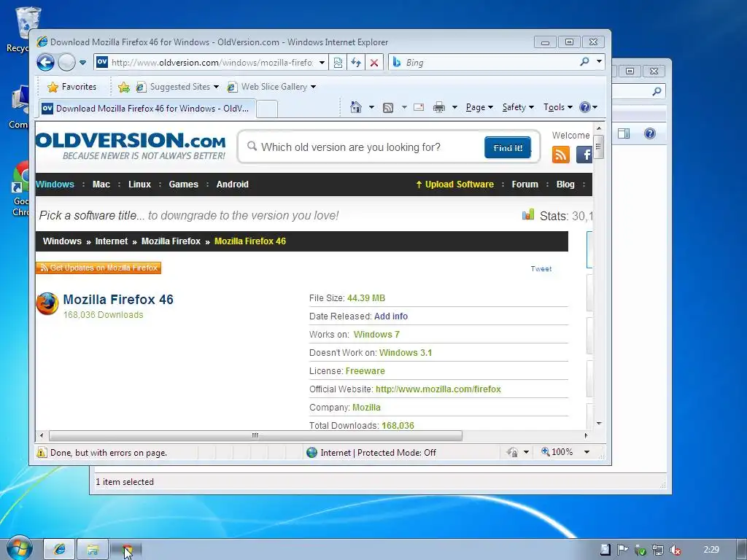Click the Facebook icon
The width and height of the screenshot is (747, 560).
(584, 155)
